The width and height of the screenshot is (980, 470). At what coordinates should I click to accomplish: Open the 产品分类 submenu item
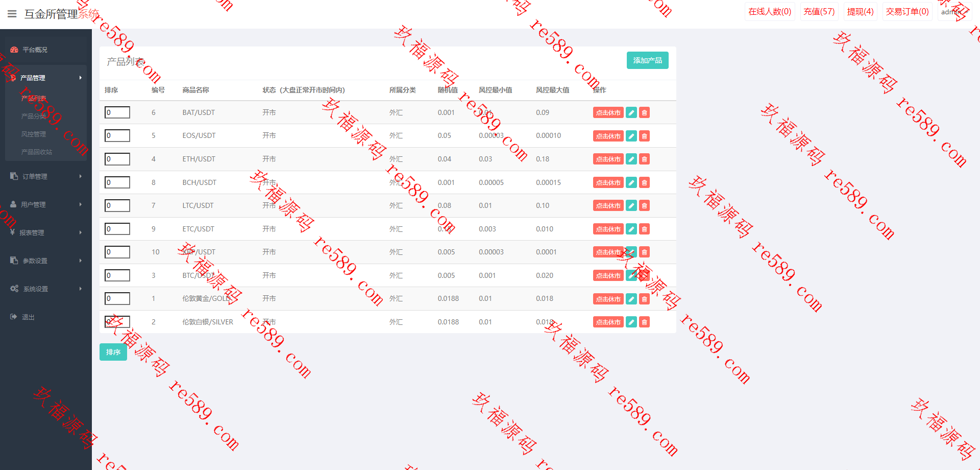(x=34, y=116)
